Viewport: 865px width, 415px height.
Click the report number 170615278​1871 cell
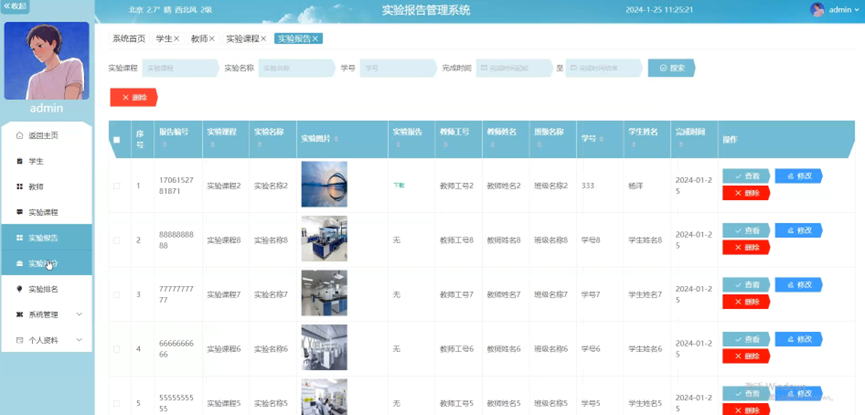tap(177, 185)
